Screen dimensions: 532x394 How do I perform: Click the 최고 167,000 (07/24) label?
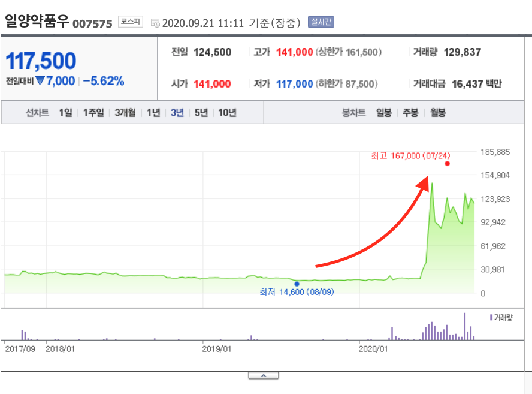click(410, 155)
